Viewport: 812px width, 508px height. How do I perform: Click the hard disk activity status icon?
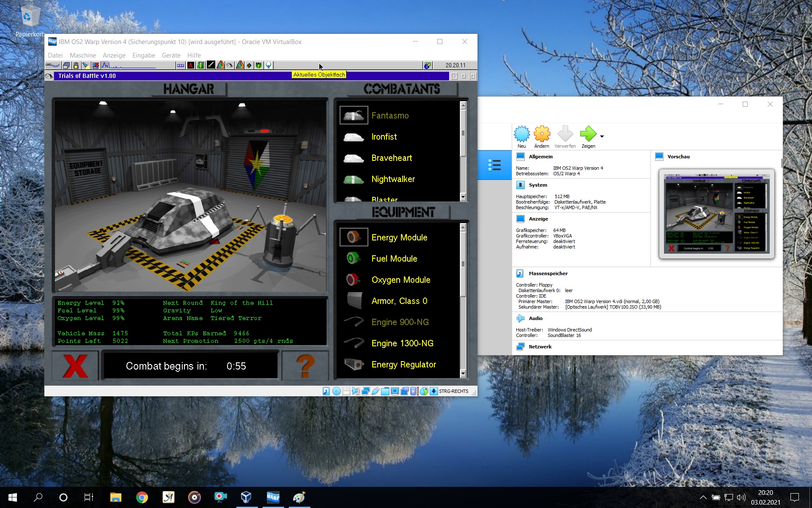[x=326, y=391]
